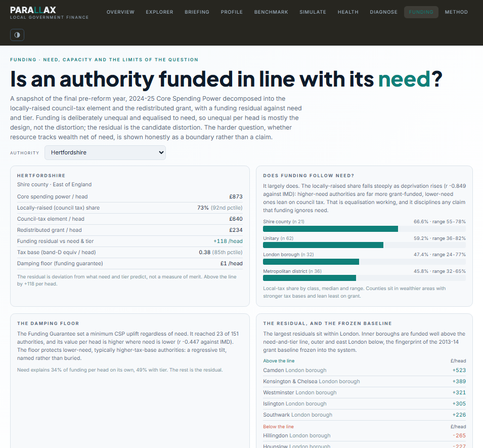Switch to the Briefing tab

[x=197, y=12]
